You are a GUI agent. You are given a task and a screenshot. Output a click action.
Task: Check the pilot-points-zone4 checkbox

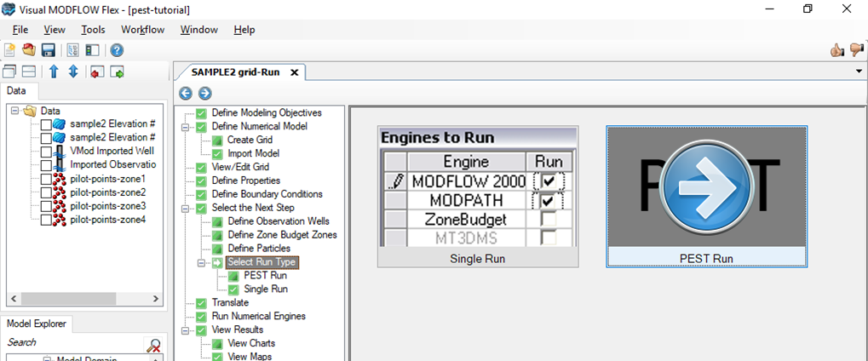click(47, 221)
